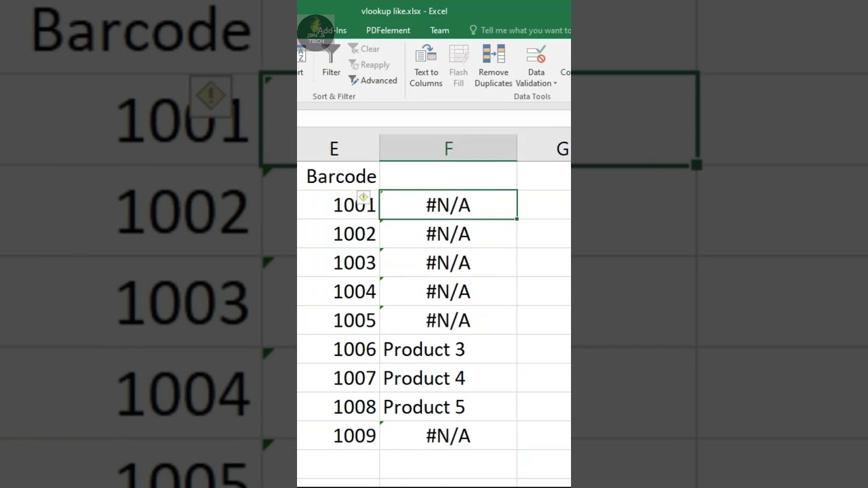Select cell containing 1003
The height and width of the screenshot is (488, 868).
338,262
